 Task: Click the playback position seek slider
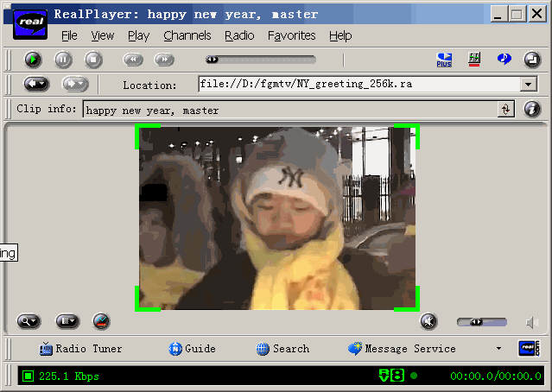pos(260,60)
